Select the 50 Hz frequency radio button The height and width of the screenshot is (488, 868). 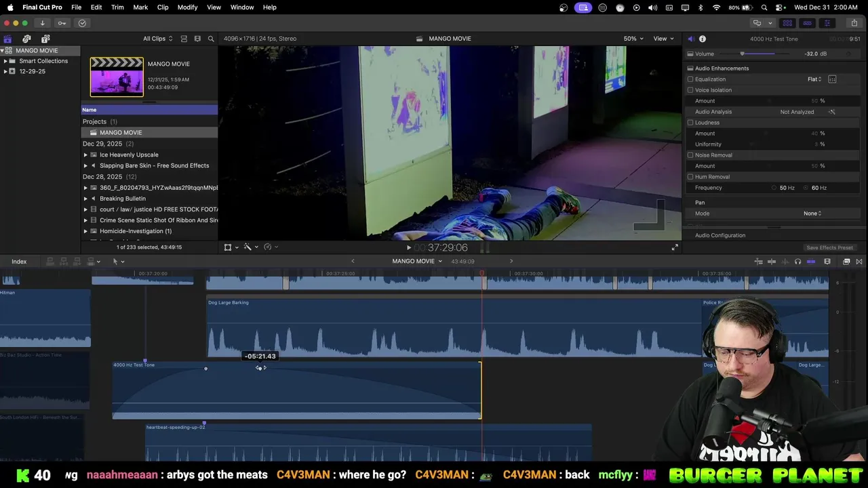774,188
